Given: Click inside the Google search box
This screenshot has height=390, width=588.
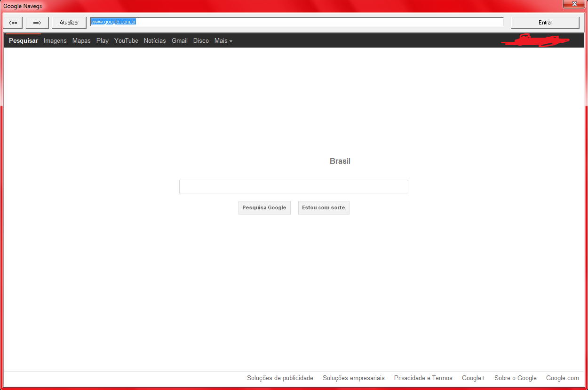Looking at the screenshot, I should 294,186.
